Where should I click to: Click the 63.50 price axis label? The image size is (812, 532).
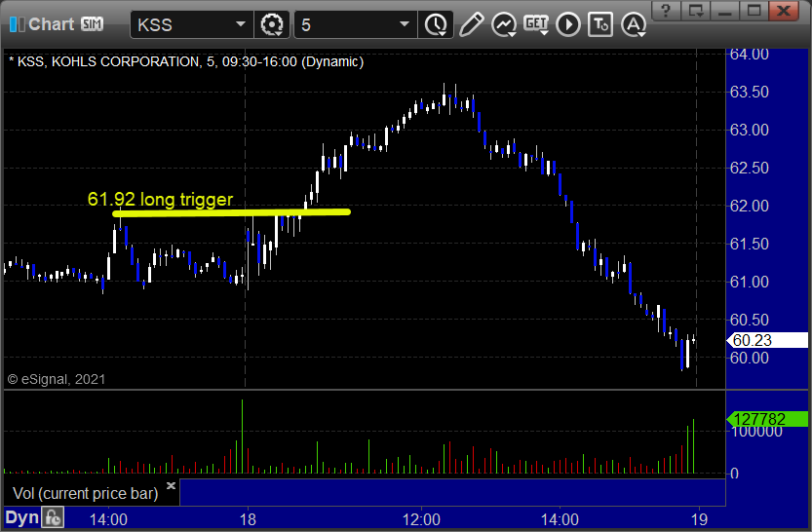[749, 92]
